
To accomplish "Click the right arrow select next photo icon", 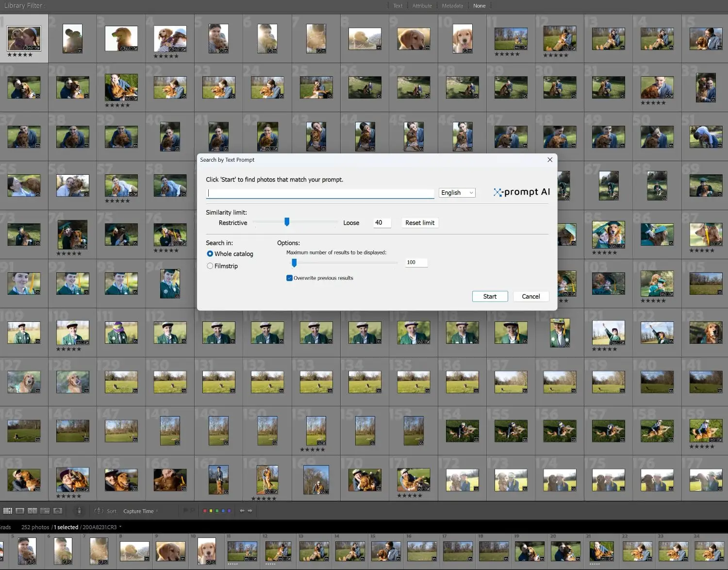I will point(250,511).
